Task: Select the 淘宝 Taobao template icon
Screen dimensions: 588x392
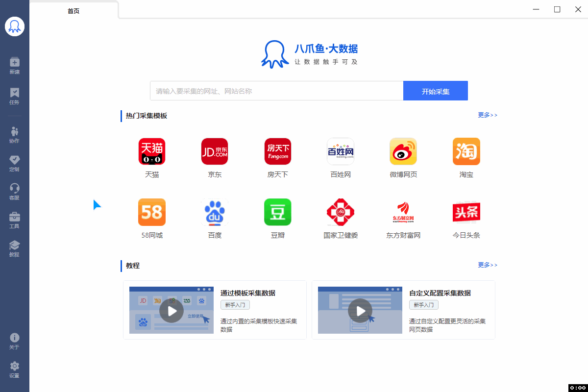Action: click(466, 151)
